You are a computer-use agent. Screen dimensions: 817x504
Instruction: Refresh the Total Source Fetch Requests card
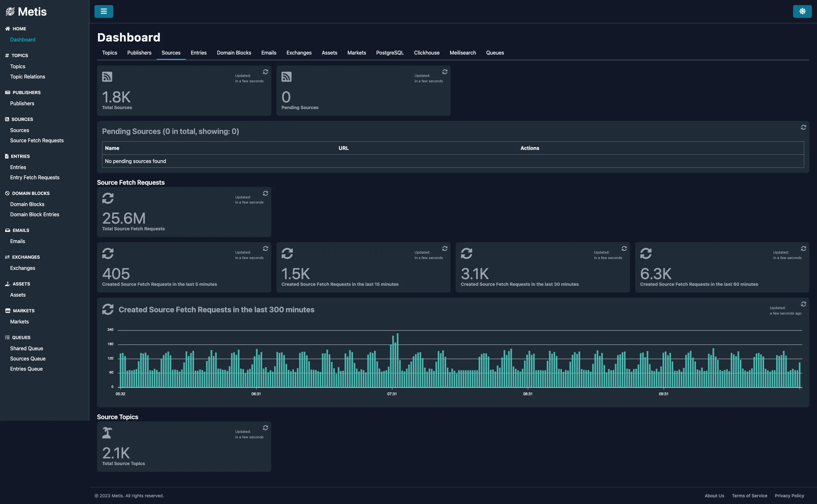point(265,193)
